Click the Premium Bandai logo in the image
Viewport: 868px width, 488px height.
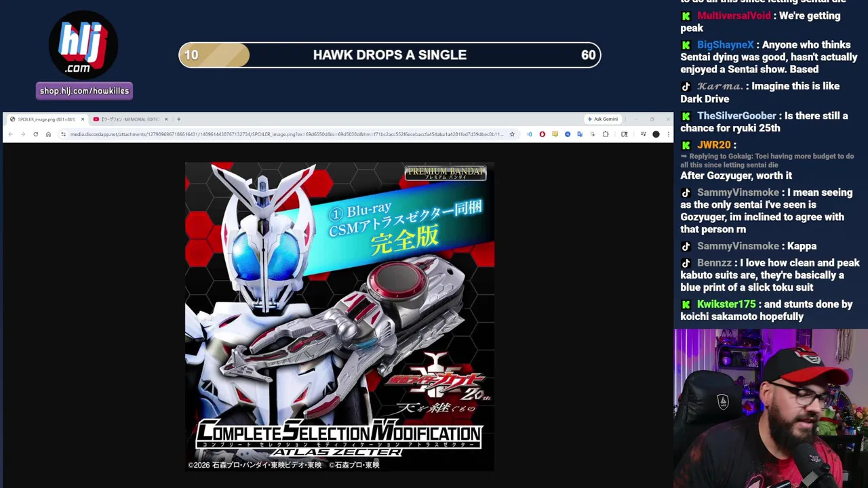(x=446, y=174)
